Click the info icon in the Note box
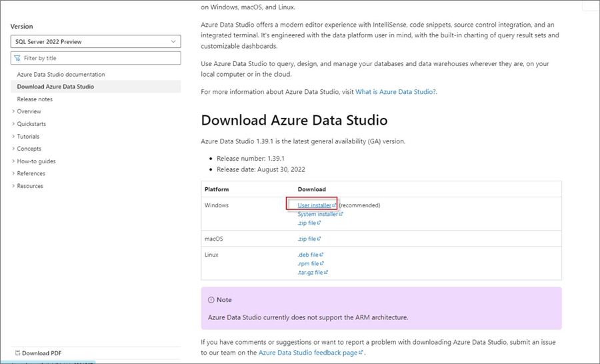 [211, 300]
